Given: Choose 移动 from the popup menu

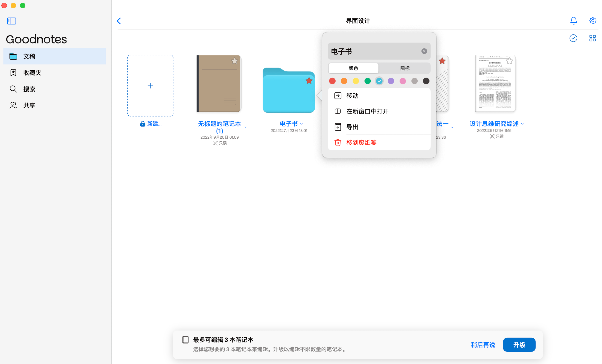Looking at the screenshot, I should coord(379,96).
